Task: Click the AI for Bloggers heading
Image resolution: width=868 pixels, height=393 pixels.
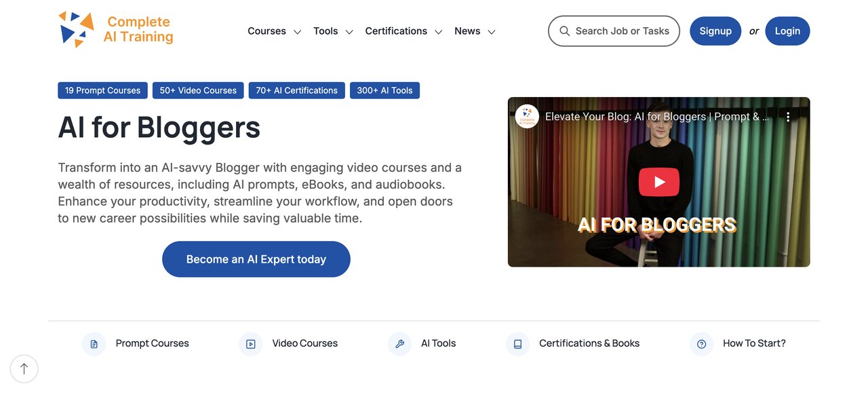Action: (159, 127)
